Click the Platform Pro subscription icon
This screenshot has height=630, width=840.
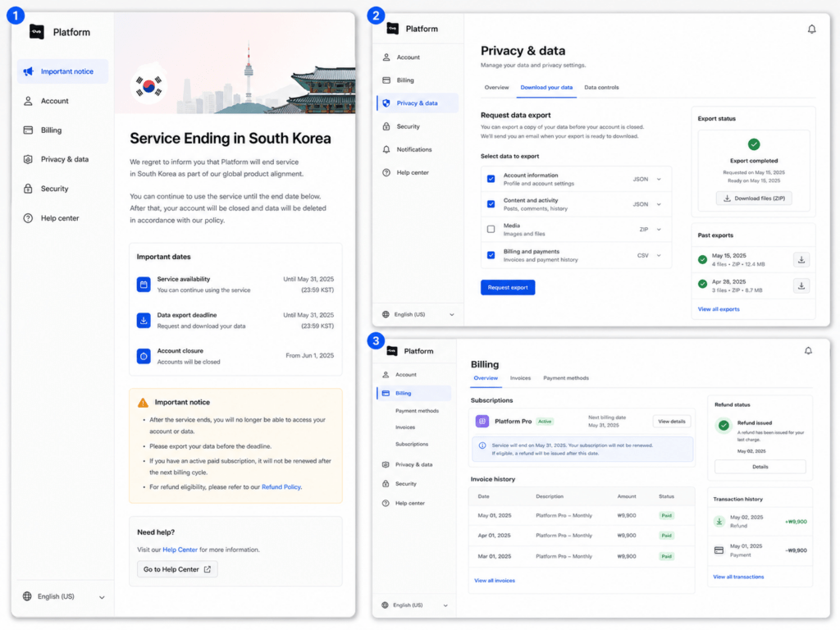(482, 422)
